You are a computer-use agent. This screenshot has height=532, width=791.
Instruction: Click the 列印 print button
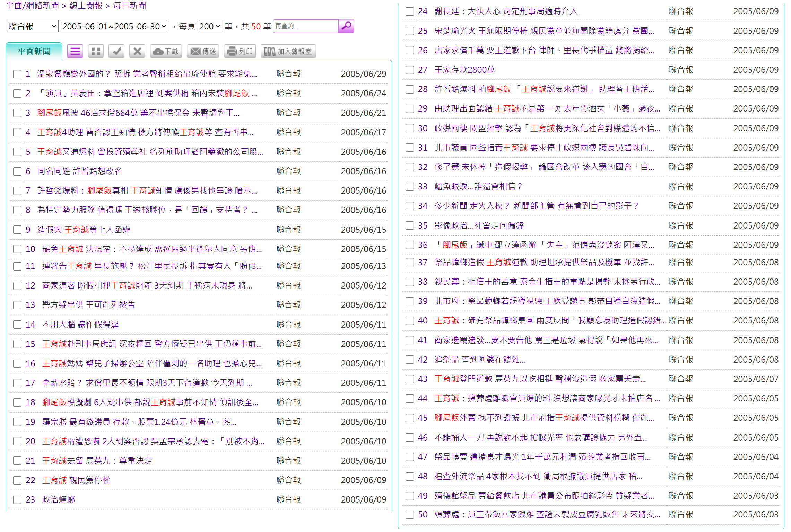(x=240, y=52)
